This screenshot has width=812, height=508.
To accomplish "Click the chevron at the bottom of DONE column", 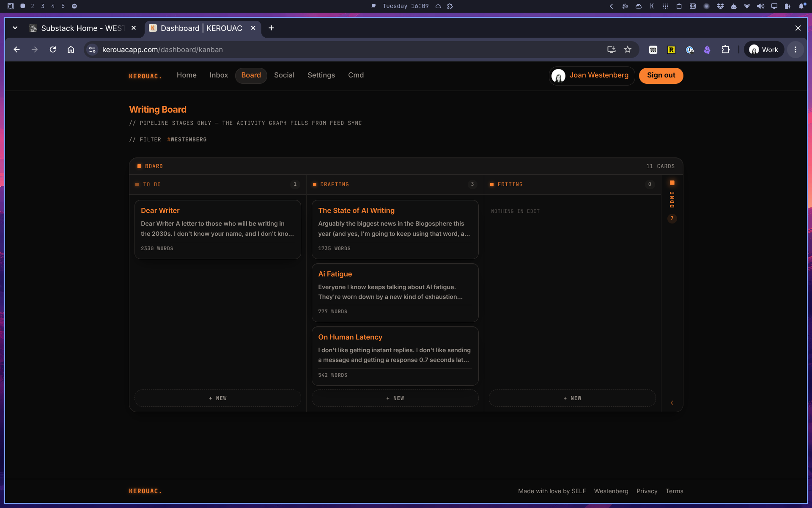I will [x=672, y=403].
